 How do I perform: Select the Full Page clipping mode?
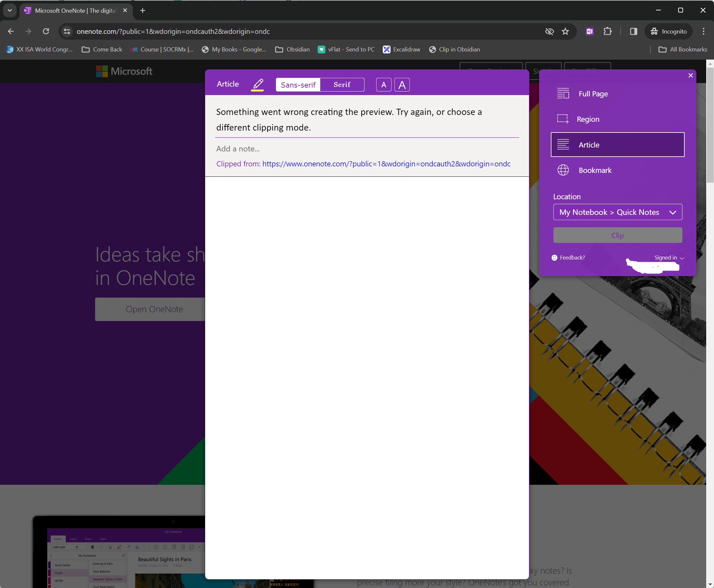593,94
